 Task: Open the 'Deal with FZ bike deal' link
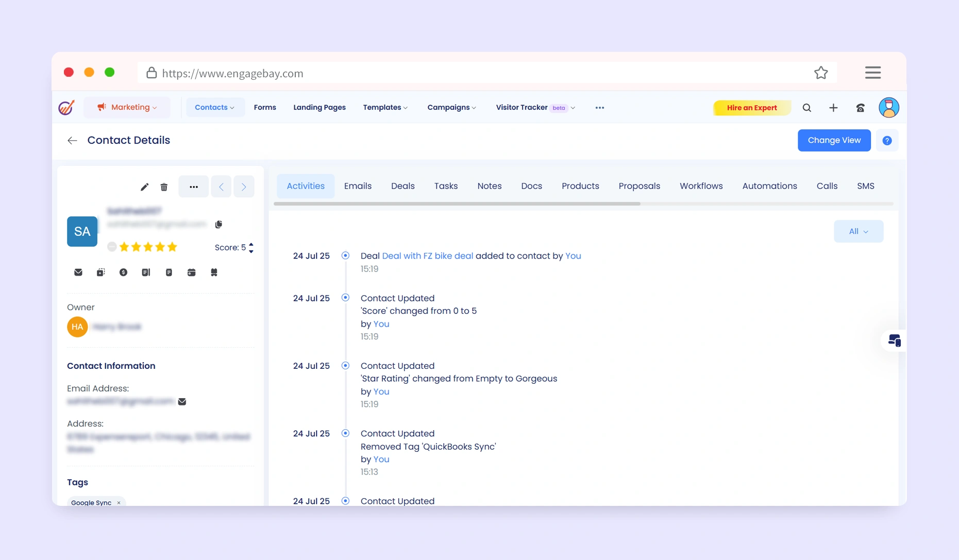(x=427, y=256)
